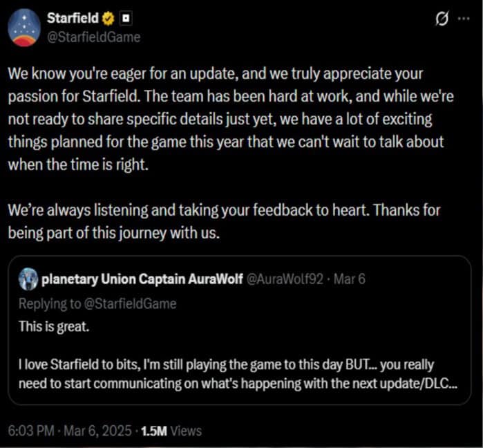Open planetary Union Captain AuraWolf's profile name
483x448 pixels.
[124, 281]
